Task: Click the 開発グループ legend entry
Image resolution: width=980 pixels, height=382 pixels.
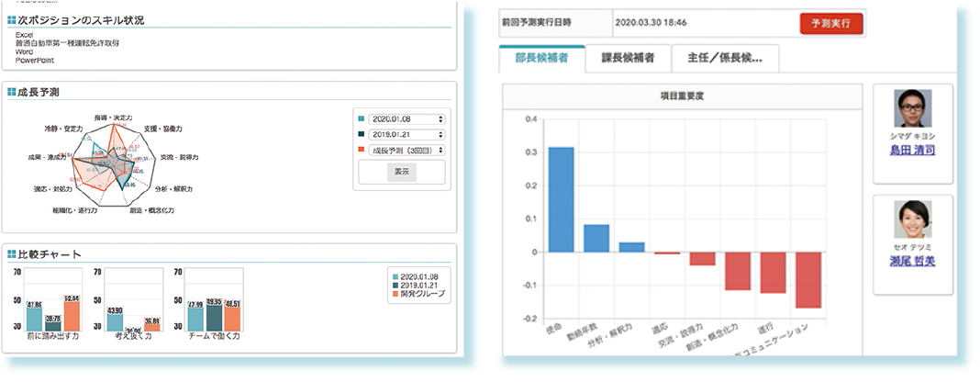Action: pyautogui.click(x=418, y=294)
